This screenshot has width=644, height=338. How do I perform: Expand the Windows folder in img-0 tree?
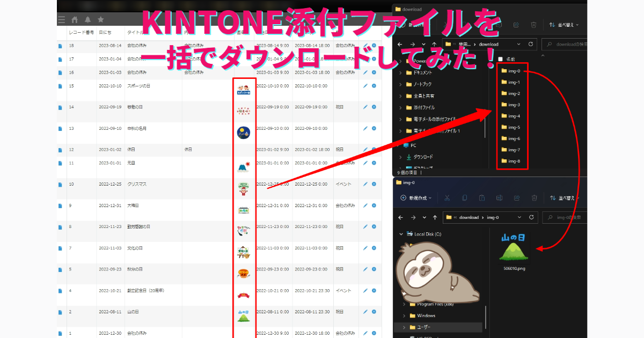point(405,315)
